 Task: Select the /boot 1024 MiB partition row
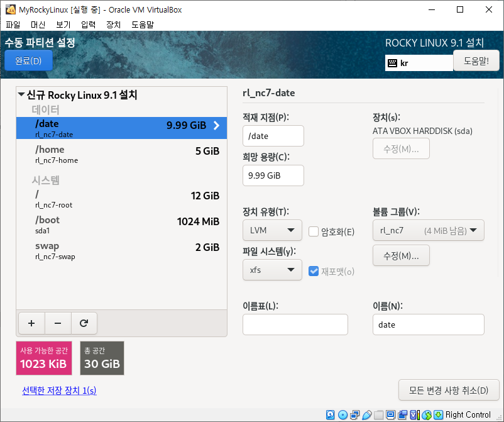121,225
